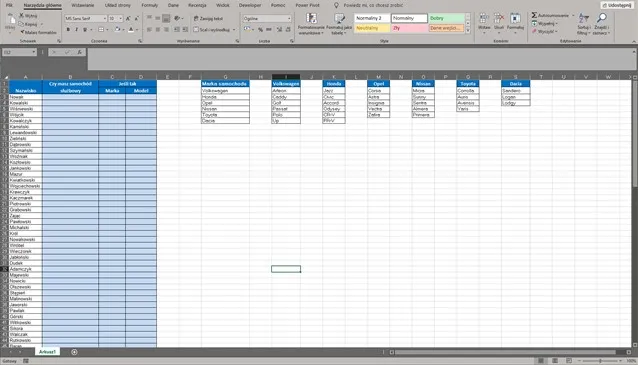Image resolution: width=638 pixels, height=365 pixels.
Task: Expand Autosumowanie dropdown arrow
Action: [x=573, y=15]
